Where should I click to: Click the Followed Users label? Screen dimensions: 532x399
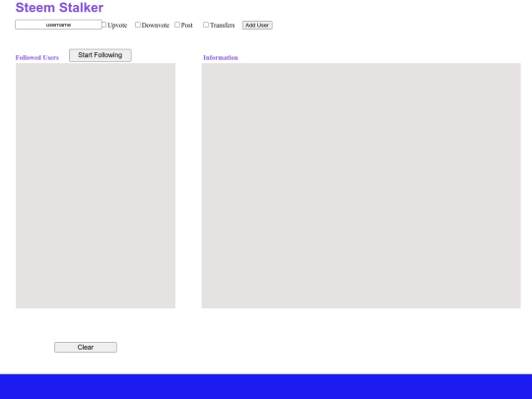(37, 58)
